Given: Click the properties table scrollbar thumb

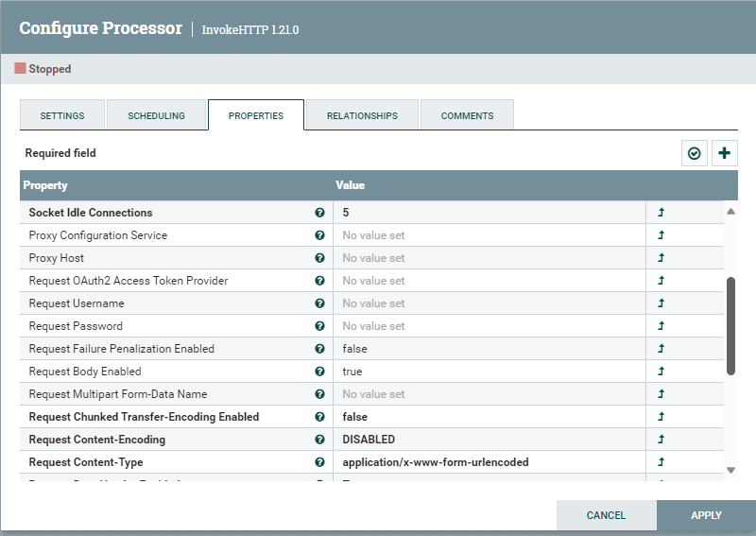Looking at the screenshot, I should (730, 325).
